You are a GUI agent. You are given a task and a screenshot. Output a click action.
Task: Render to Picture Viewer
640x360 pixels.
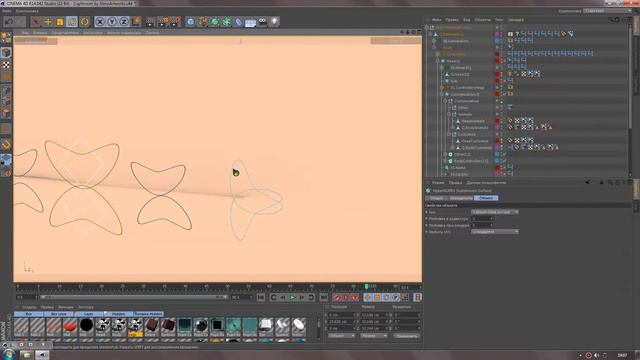pyautogui.click(x=163, y=21)
